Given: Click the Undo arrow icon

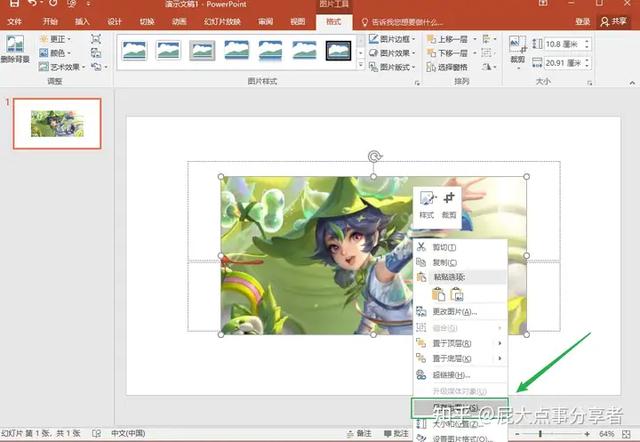Looking at the screenshot, I should coord(33,4).
